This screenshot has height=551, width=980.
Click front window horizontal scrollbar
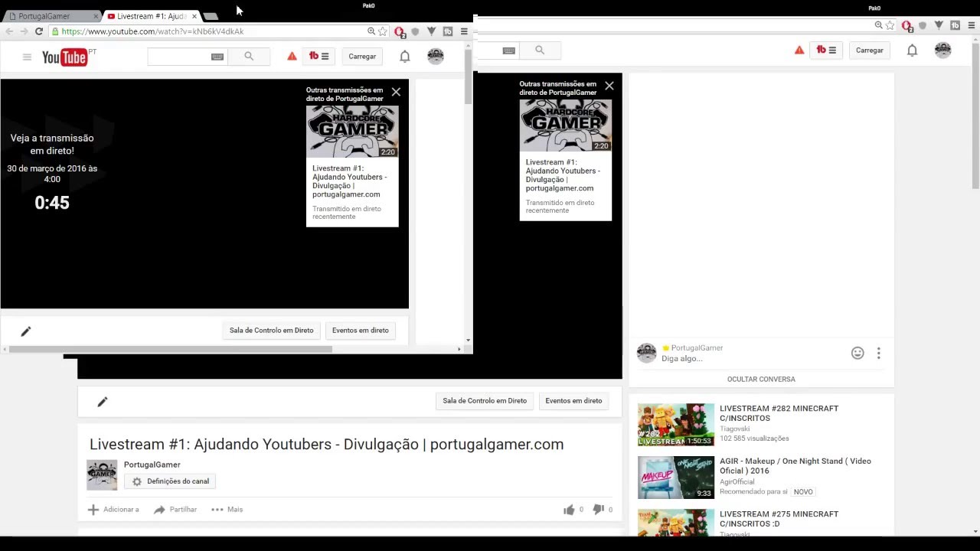pos(171,349)
